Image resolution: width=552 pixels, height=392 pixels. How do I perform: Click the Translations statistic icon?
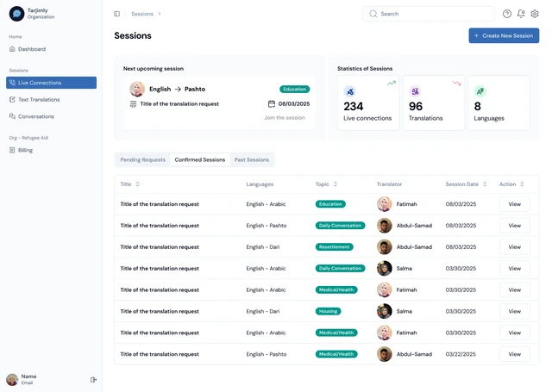[x=415, y=91]
